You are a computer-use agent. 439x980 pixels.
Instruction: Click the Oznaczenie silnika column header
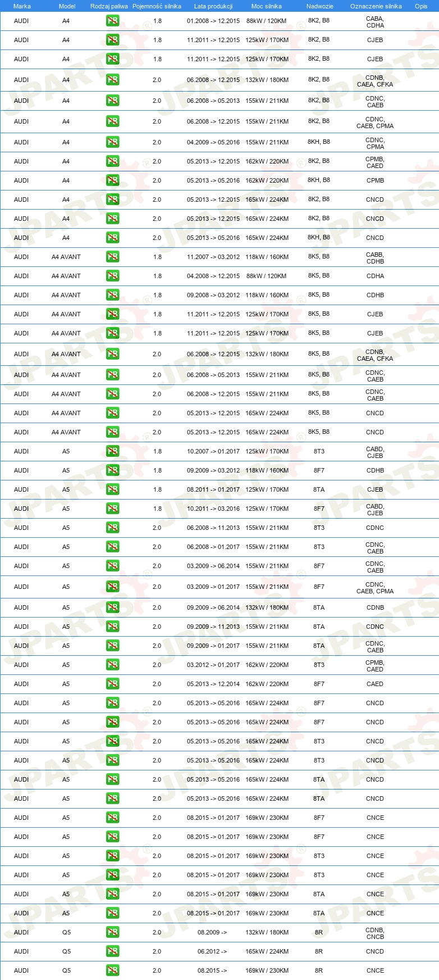pyautogui.click(x=376, y=6)
